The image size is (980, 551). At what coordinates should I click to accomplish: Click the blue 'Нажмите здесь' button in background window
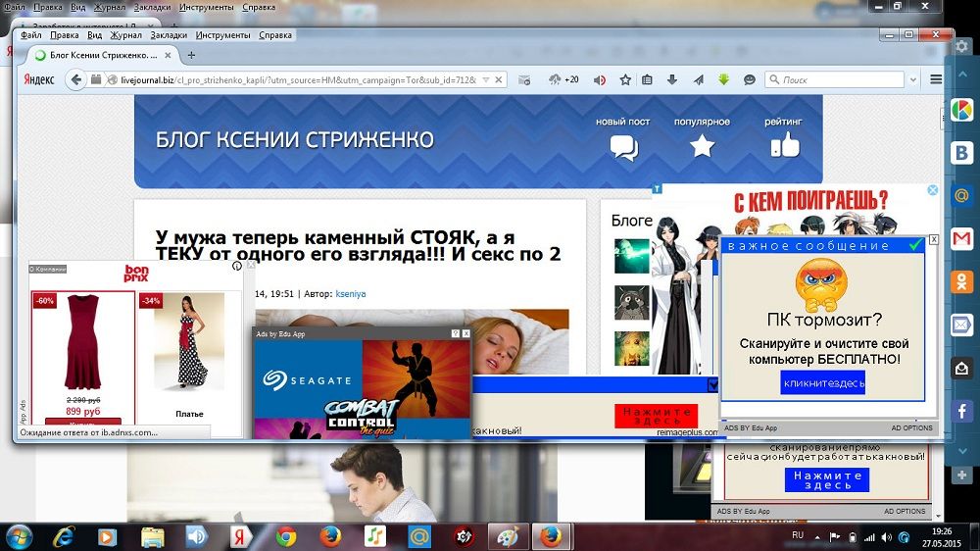click(x=827, y=479)
